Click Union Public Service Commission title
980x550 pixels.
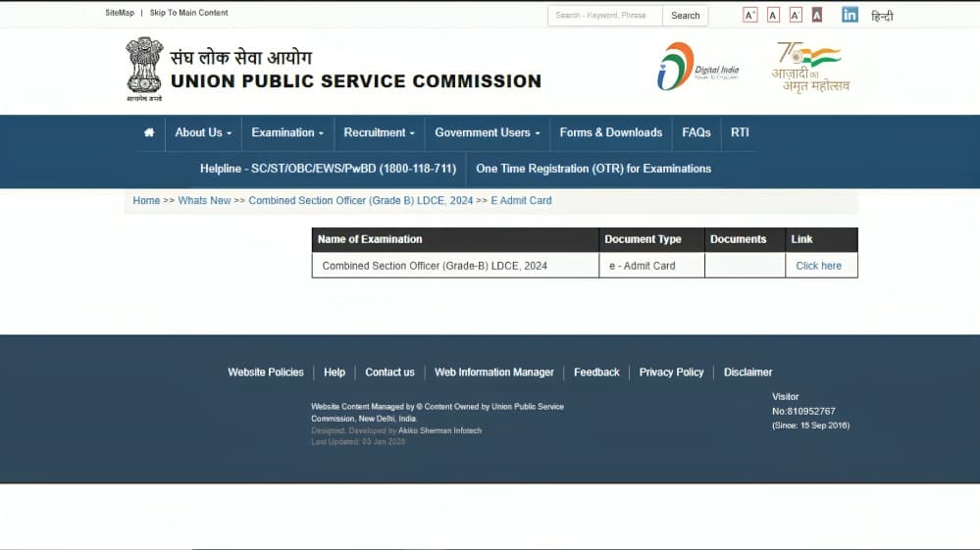pyautogui.click(x=356, y=81)
